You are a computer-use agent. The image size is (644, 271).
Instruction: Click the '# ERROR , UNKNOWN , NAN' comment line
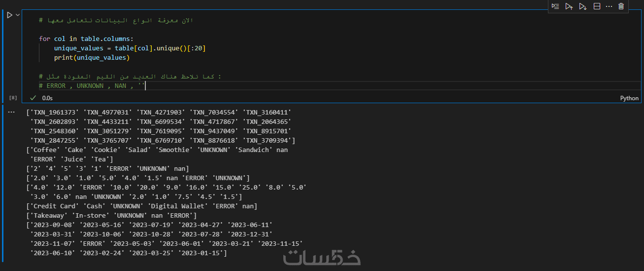click(x=91, y=86)
